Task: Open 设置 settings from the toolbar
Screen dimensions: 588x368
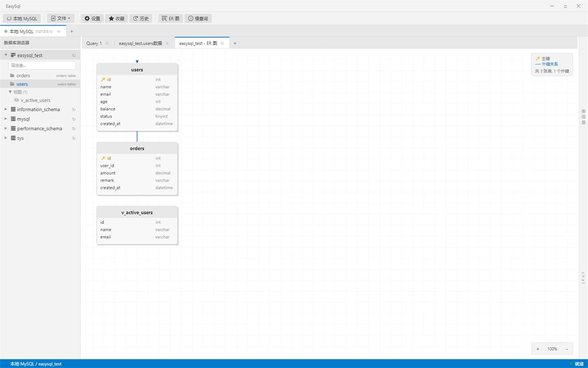Action: pos(92,18)
